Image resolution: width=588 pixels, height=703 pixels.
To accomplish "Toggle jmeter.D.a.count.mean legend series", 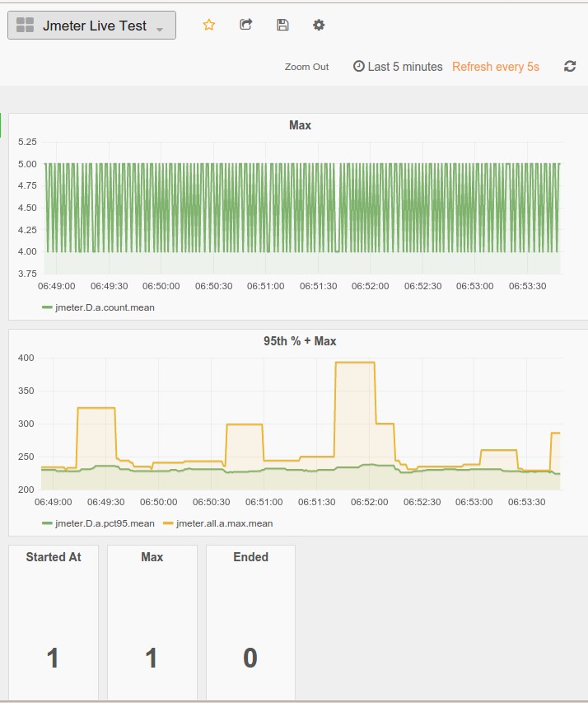I will pos(105,307).
